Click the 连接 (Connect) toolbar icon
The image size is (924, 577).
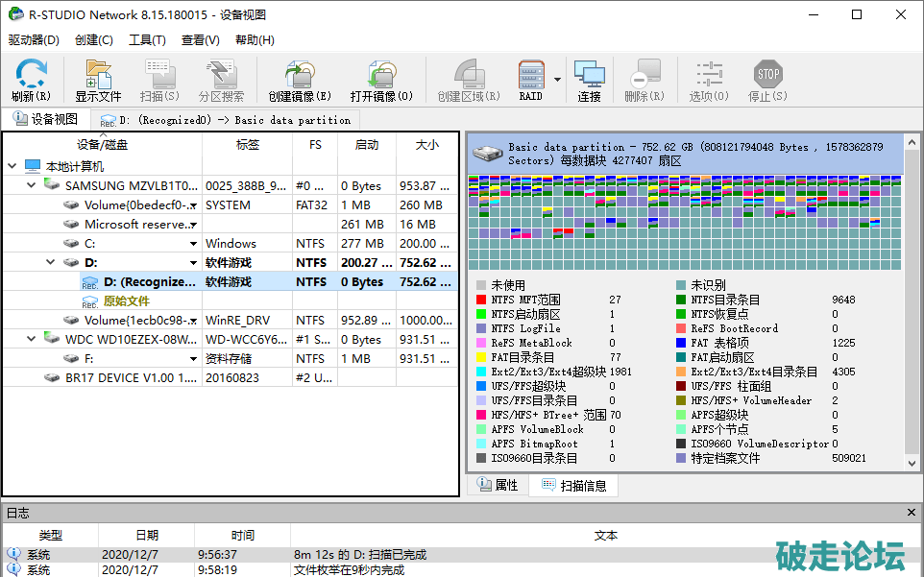click(589, 80)
